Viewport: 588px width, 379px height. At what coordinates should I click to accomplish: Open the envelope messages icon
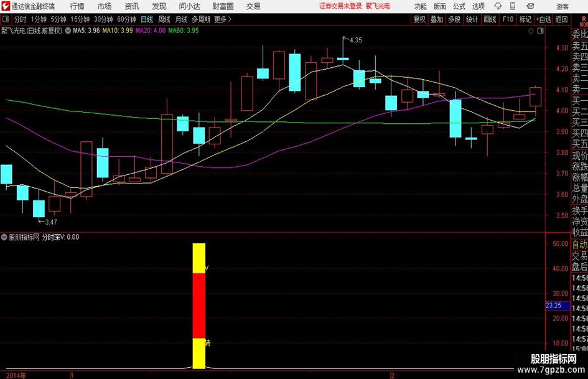click(x=530, y=6)
